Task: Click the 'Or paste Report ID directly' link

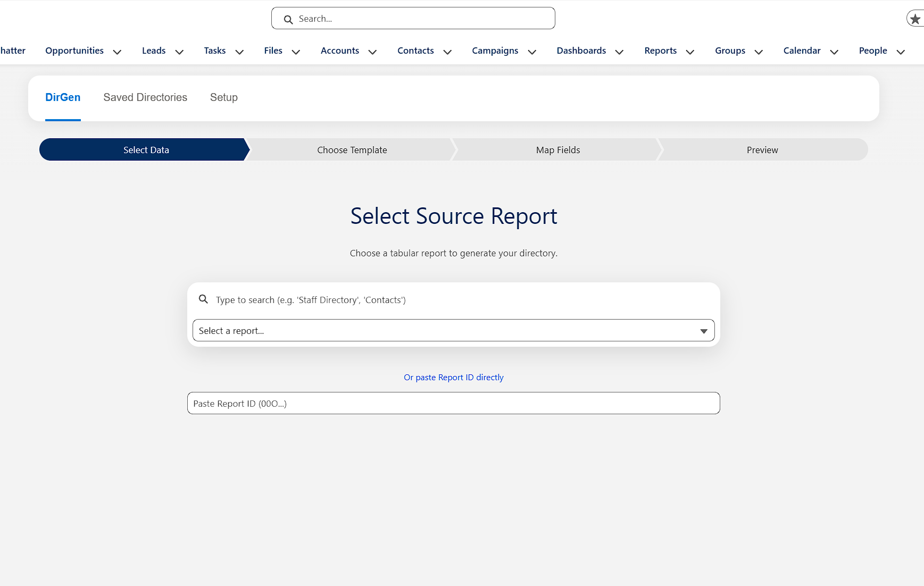Action: (x=453, y=377)
